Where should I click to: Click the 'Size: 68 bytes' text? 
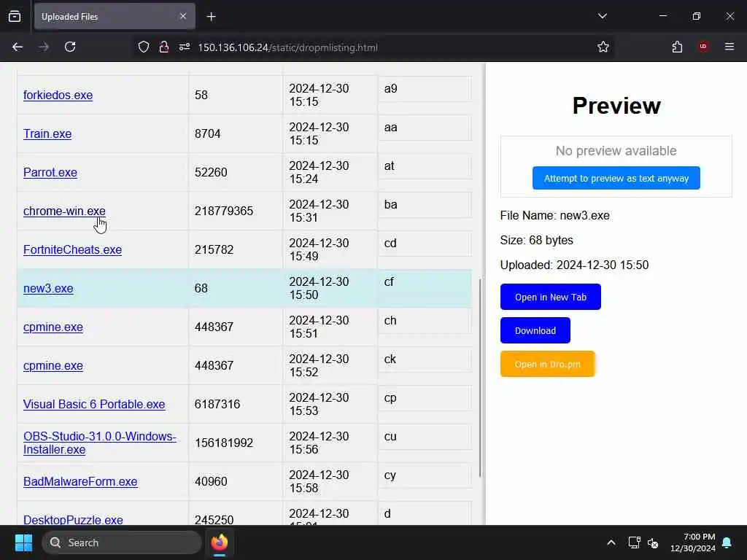(536, 240)
